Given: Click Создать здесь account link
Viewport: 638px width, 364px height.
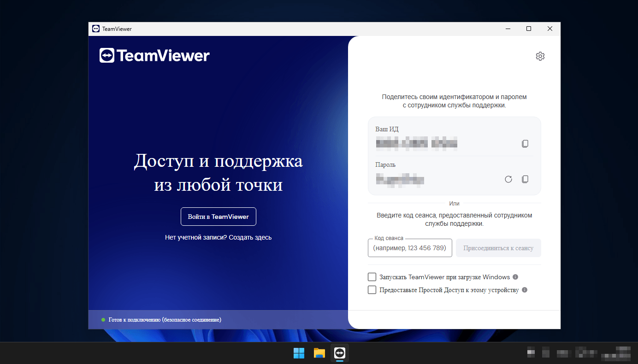Looking at the screenshot, I should tap(250, 238).
